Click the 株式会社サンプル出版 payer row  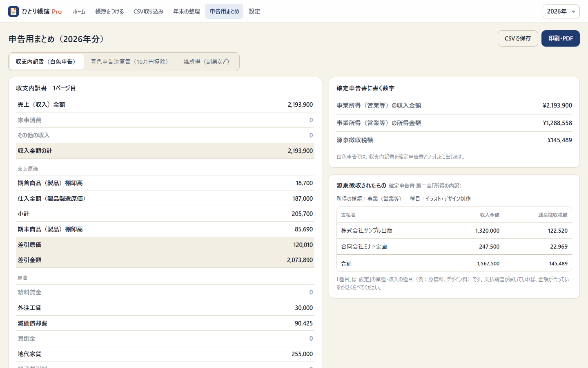454,231
